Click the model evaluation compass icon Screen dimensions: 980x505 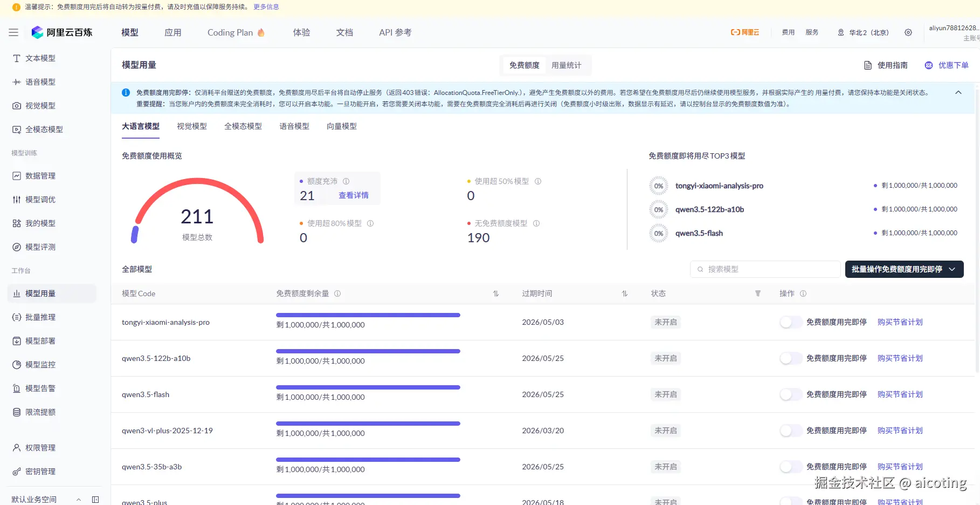pyautogui.click(x=17, y=247)
